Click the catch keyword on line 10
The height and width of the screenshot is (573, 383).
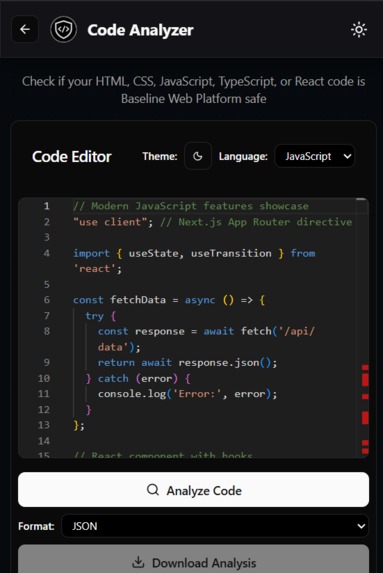pos(113,378)
